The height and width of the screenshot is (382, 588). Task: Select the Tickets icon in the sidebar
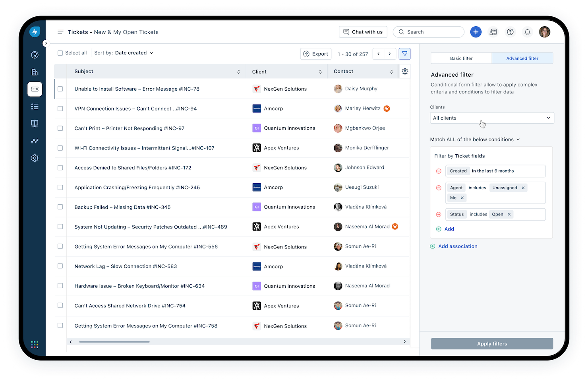coord(35,89)
